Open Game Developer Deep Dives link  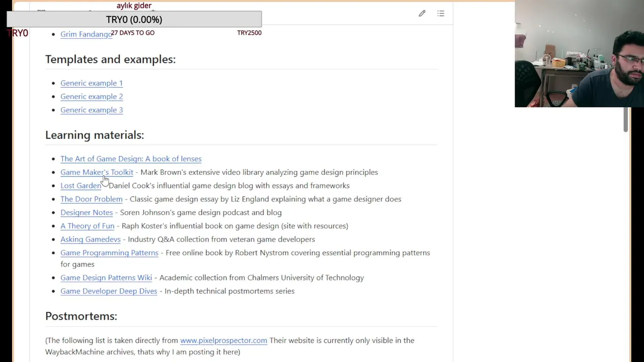pos(109,291)
